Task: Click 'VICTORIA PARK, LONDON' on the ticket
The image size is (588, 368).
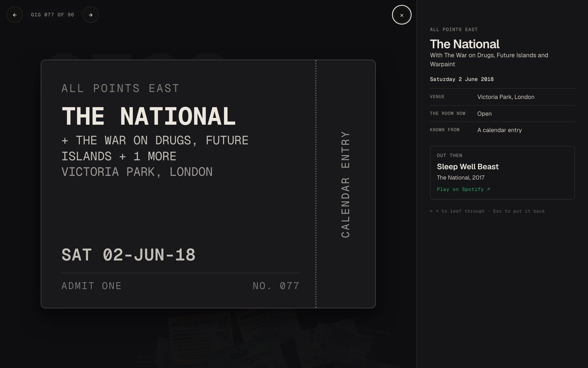Action: pyautogui.click(x=137, y=172)
